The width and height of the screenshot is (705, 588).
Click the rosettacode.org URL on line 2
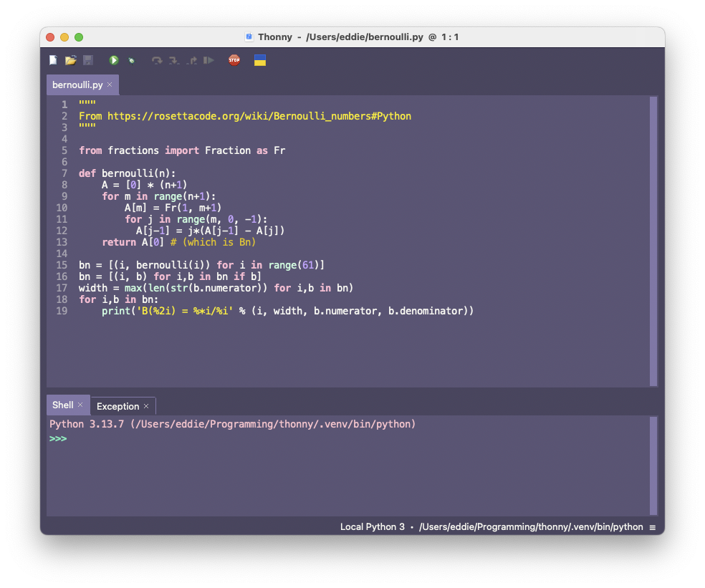[259, 116]
